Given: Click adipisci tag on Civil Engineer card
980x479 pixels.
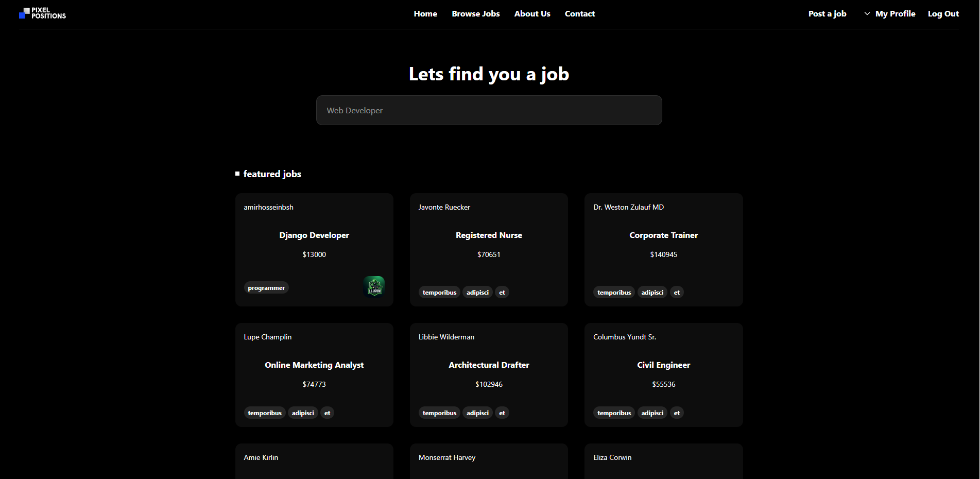Looking at the screenshot, I should click(x=652, y=413).
